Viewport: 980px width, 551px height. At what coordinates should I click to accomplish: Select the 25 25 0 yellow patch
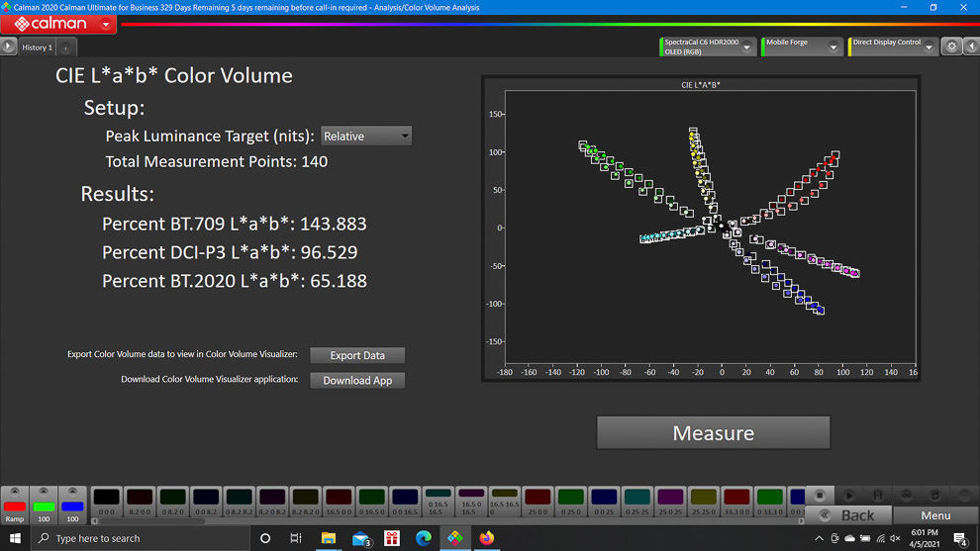pyautogui.click(x=703, y=501)
